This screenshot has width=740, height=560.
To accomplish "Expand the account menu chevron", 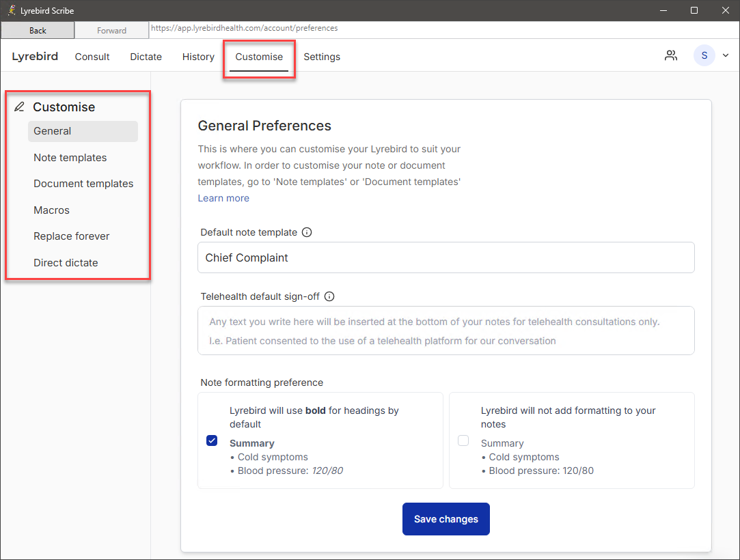I will (x=726, y=56).
